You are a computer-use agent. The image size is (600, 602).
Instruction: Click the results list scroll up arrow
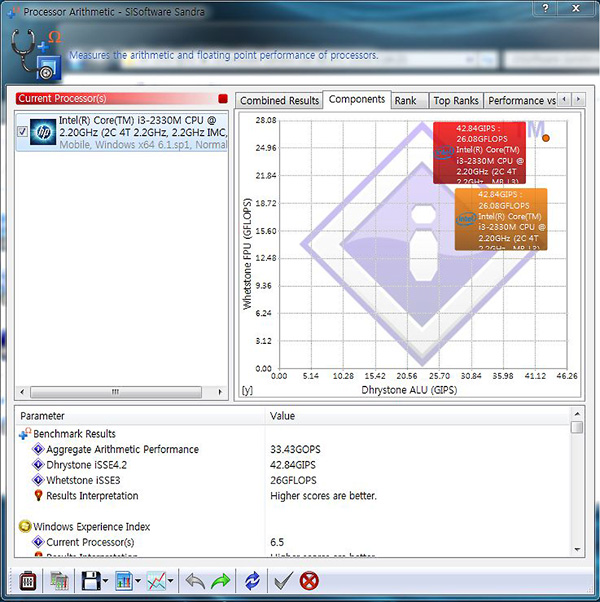pos(577,414)
